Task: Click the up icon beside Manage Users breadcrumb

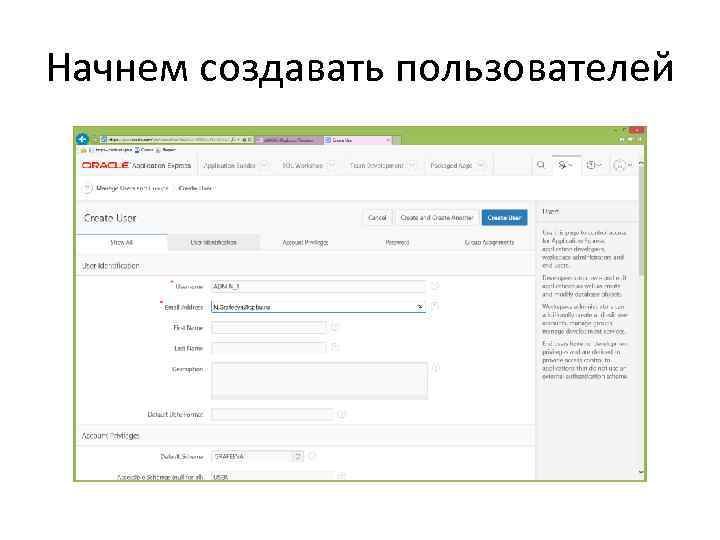Action: [87, 188]
